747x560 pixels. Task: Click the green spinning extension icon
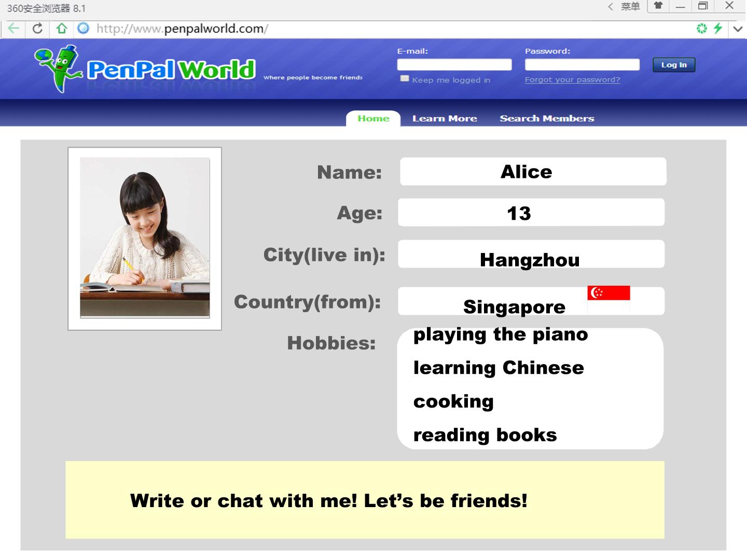(x=702, y=29)
